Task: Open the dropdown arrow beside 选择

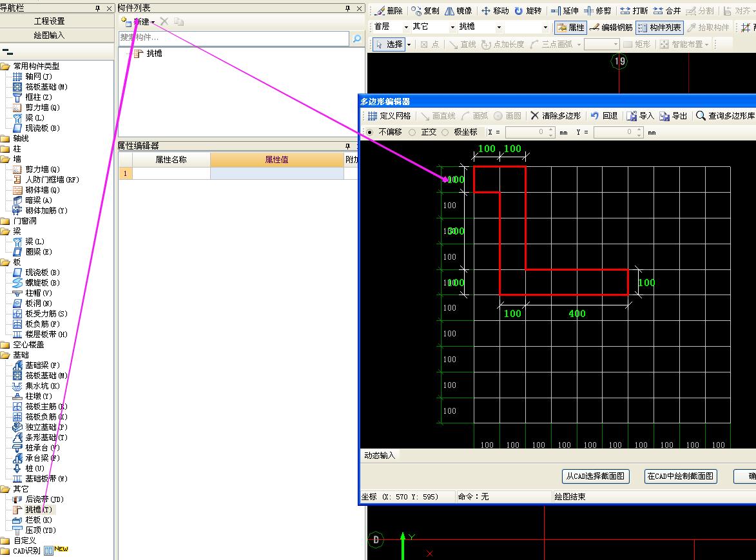Action: 409,44
